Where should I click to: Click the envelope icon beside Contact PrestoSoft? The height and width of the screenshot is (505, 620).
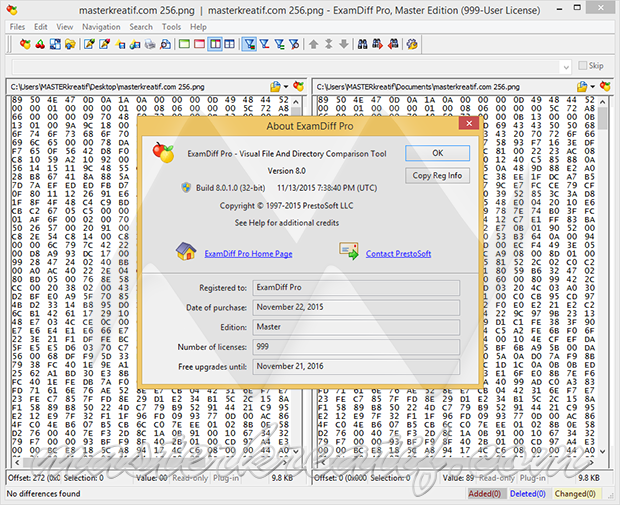[349, 251]
